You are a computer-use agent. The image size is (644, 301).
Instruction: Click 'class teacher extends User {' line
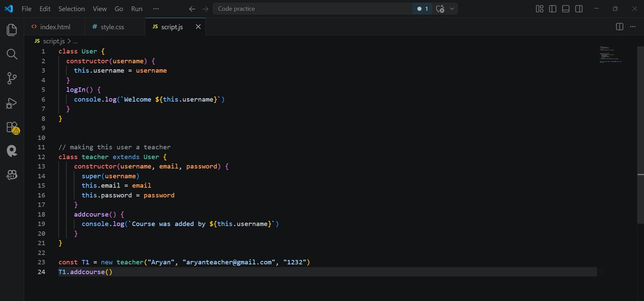(x=113, y=156)
